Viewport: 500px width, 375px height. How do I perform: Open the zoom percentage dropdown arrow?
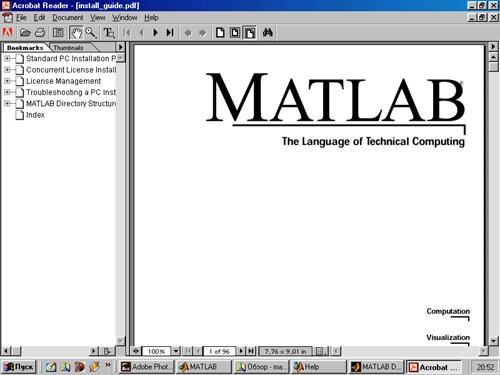pos(176,351)
